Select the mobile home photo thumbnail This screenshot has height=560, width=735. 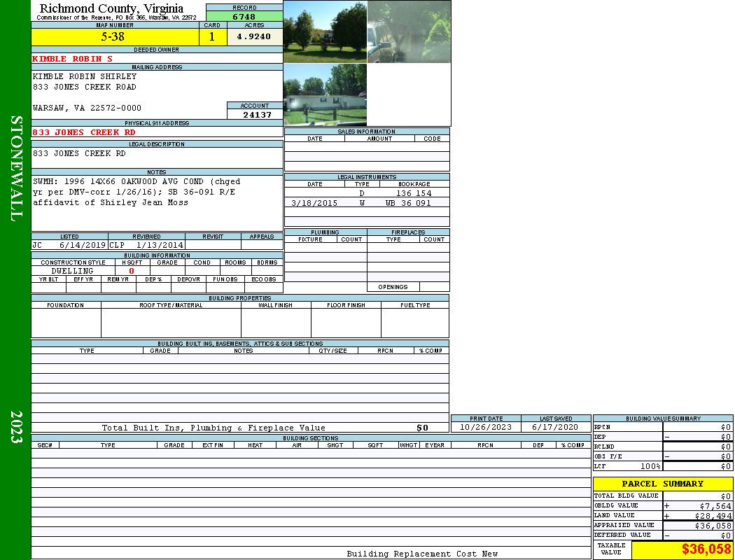(325, 94)
